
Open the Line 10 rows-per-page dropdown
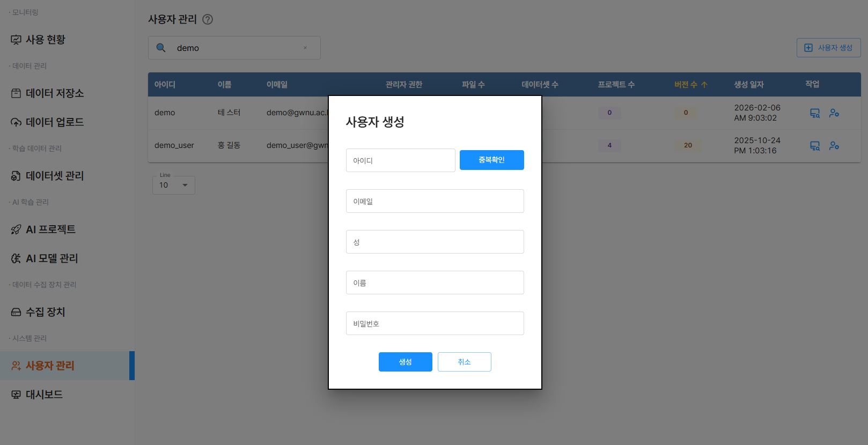tap(174, 185)
